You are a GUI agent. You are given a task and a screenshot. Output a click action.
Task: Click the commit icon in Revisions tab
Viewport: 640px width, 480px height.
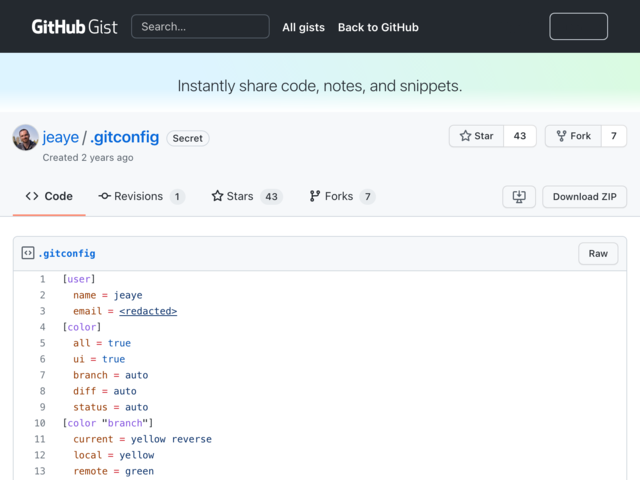click(104, 196)
